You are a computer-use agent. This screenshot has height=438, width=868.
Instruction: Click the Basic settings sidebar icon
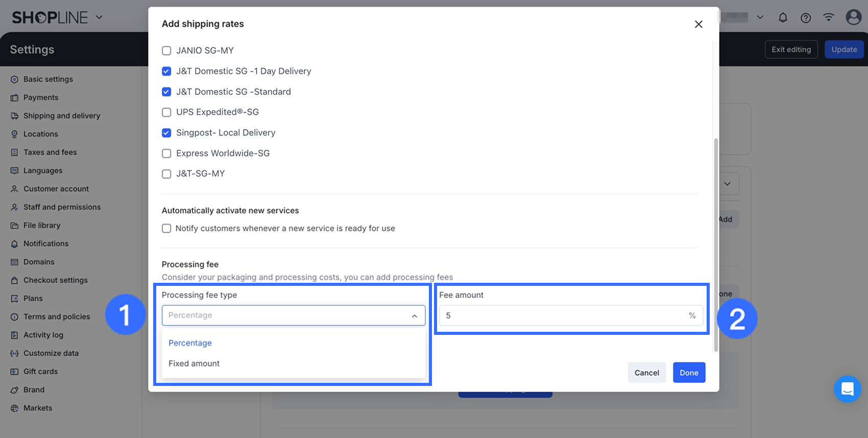point(14,80)
